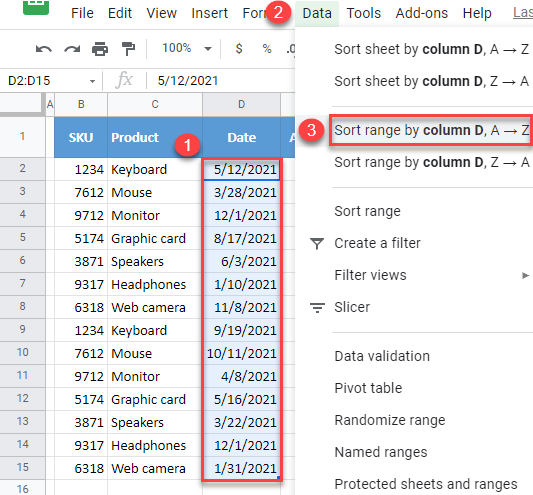Viewport: 533px width, 495px height.
Task: Open the Add-ons menu
Action: tap(422, 13)
